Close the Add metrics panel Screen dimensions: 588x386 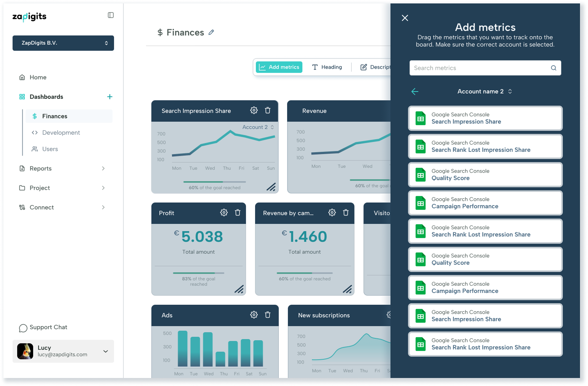tap(405, 18)
